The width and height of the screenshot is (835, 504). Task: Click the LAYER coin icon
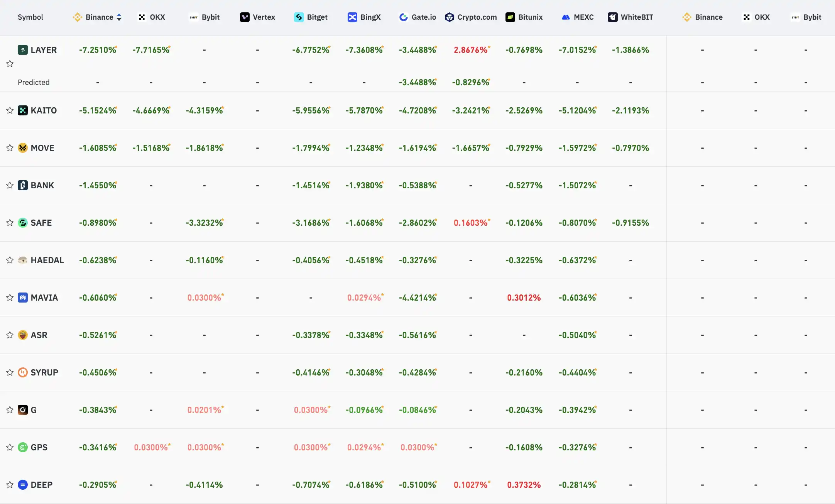tap(23, 50)
